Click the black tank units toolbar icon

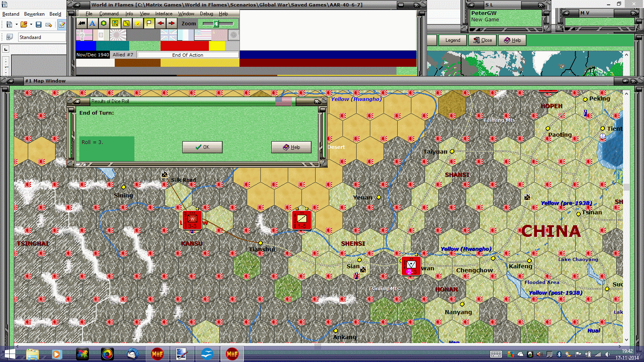point(82,23)
